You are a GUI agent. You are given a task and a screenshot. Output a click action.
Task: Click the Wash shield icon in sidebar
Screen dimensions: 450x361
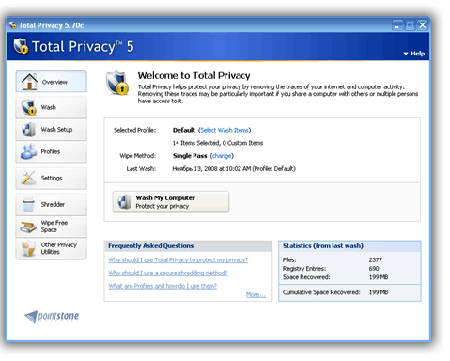coord(29,107)
